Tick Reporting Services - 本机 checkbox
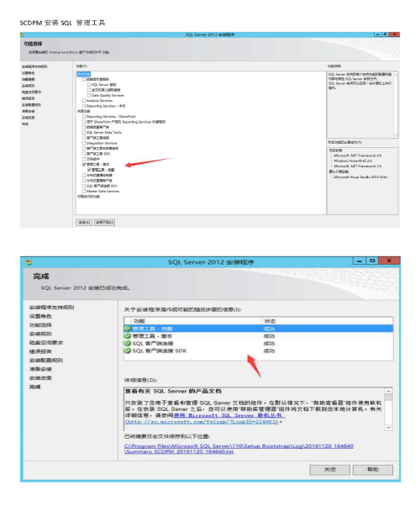 click(84, 106)
